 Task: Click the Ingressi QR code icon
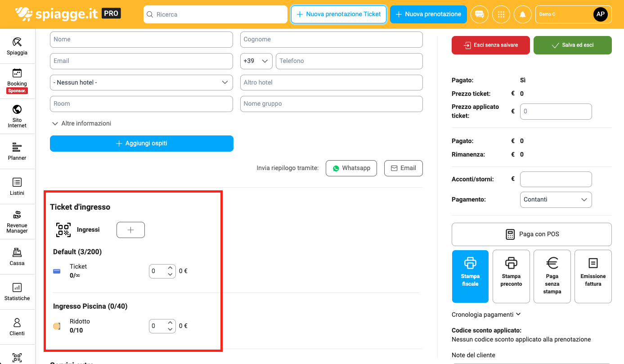(63, 229)
